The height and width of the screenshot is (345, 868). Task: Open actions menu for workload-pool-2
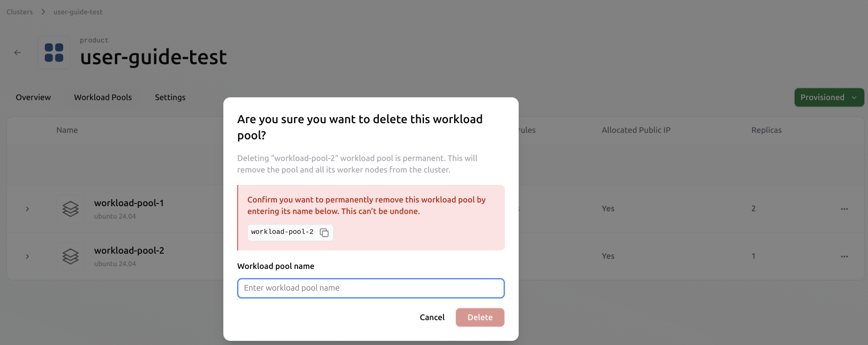point(844,256)
